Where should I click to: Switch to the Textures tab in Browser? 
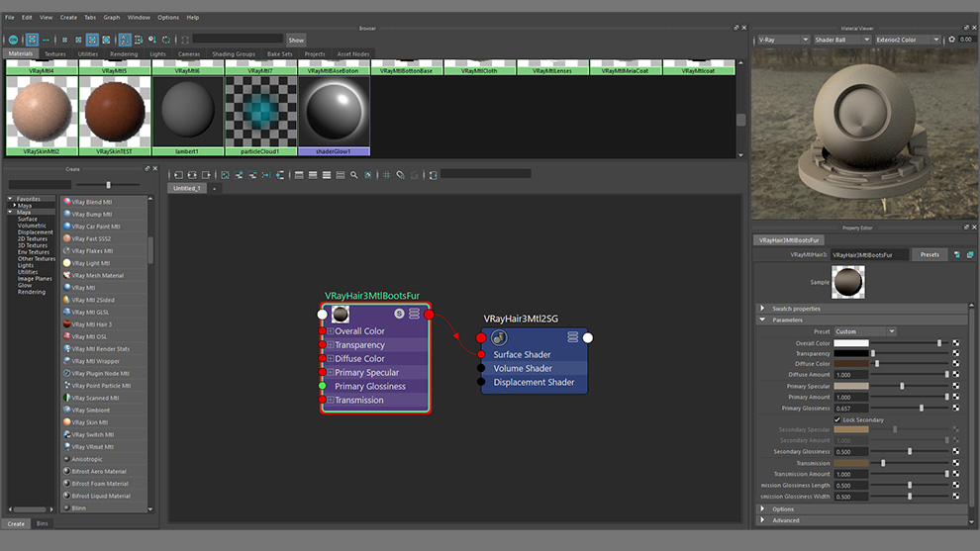click(54, 54)
